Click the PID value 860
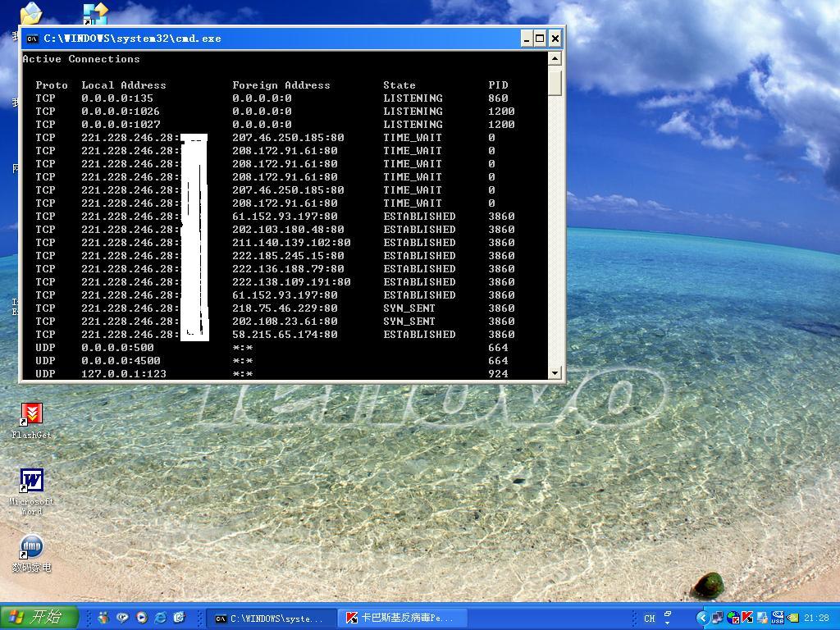 [x=498, y=98]
